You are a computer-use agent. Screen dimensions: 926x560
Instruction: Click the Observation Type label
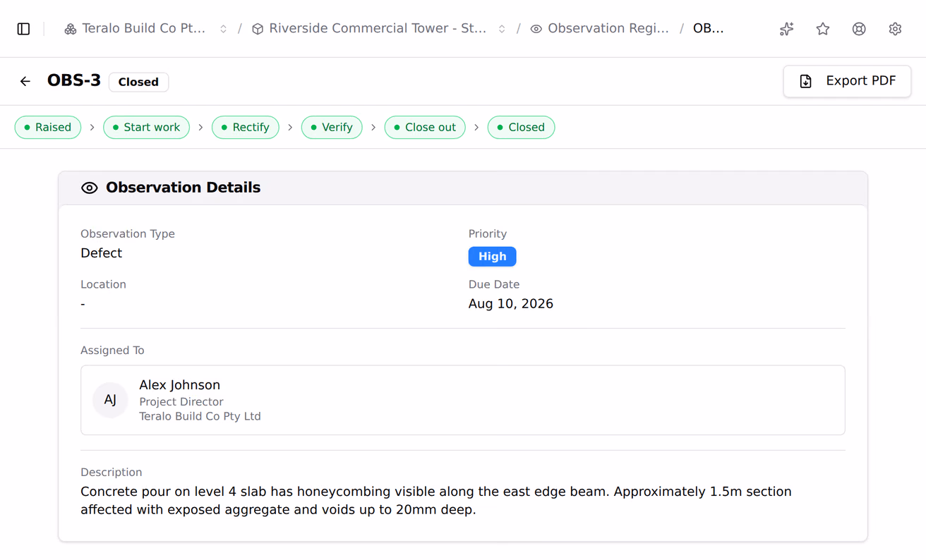128,234
